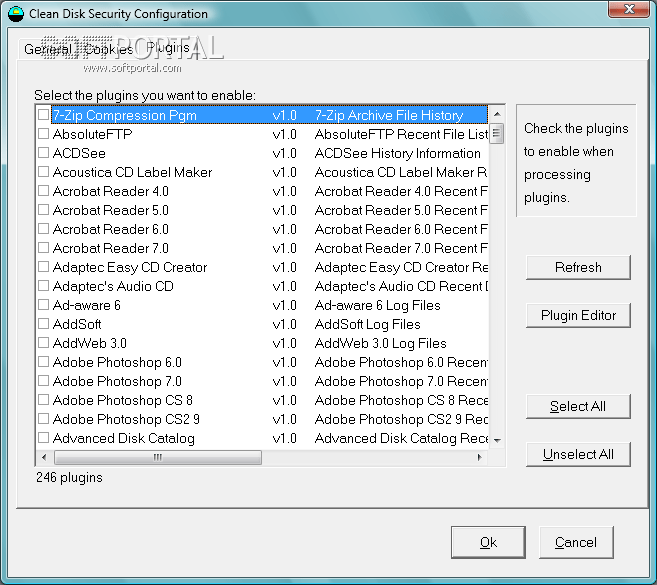Viewport: 657px width, 585px height.
Task: Select the Adobe Photoshop 7.0 row name
Action: click(x=117, y=381)
